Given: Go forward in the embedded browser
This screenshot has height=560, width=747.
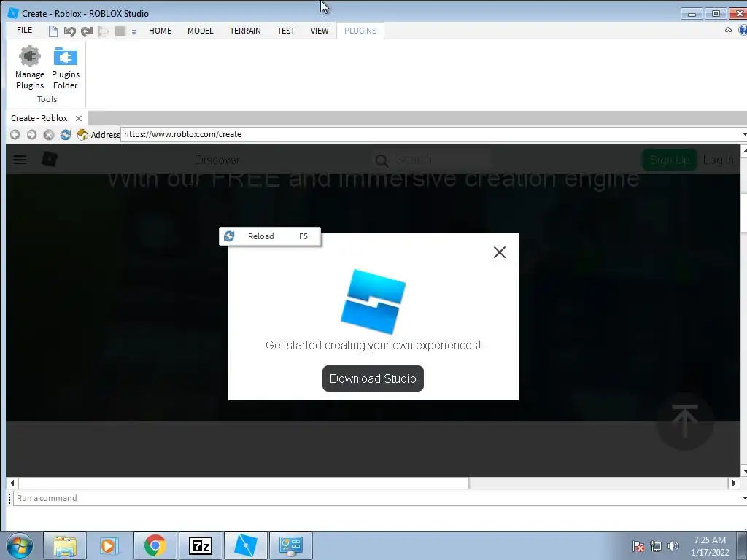Looking at the screenshot, I should click(x=31, y=135).
